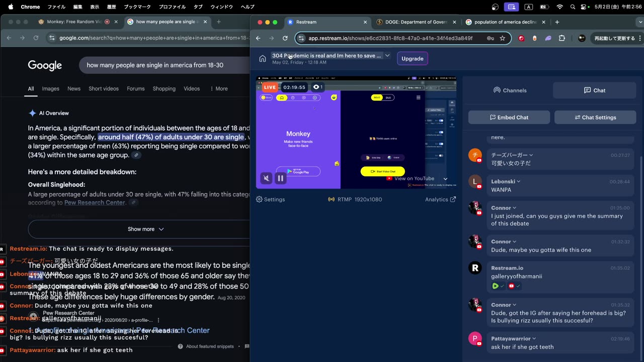
Task: Bookmark the Restream page with star
Action: [502, 38]
